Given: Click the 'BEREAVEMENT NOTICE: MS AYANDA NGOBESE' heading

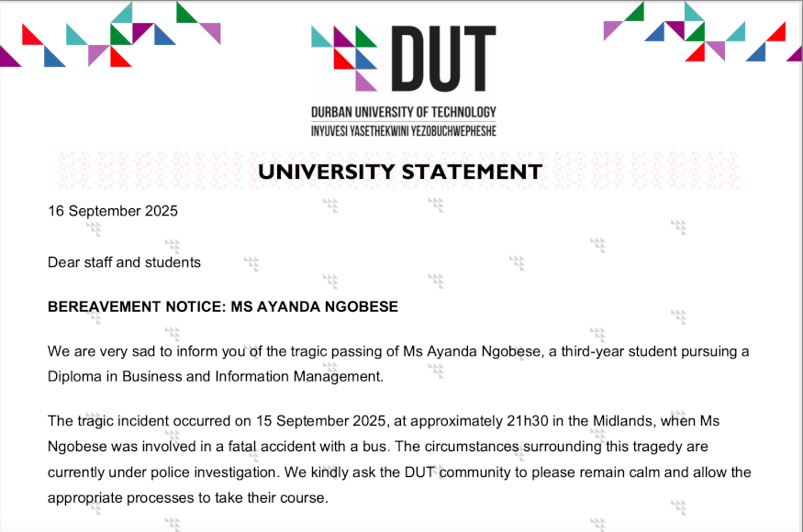Looking at the screenshot, I should (x=223, y=306).
